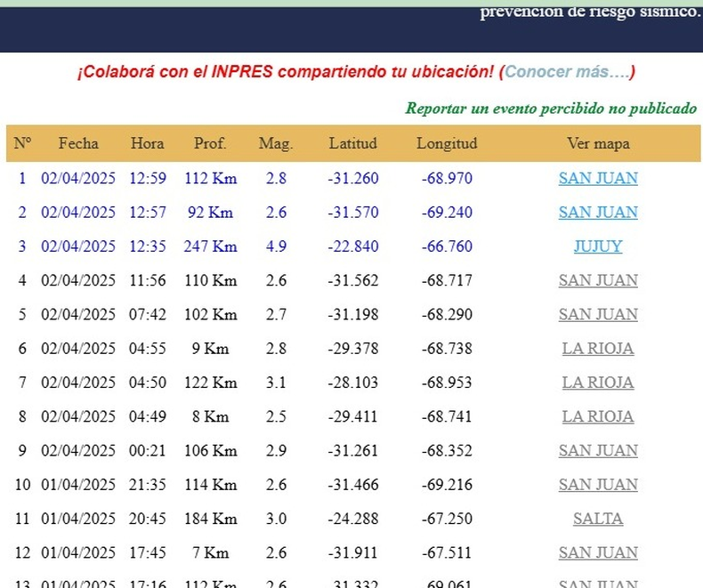Open the 'Conocer más....' link
This screenshot has width=703, height=588.
pyautogui.click(x=570, y=72)
